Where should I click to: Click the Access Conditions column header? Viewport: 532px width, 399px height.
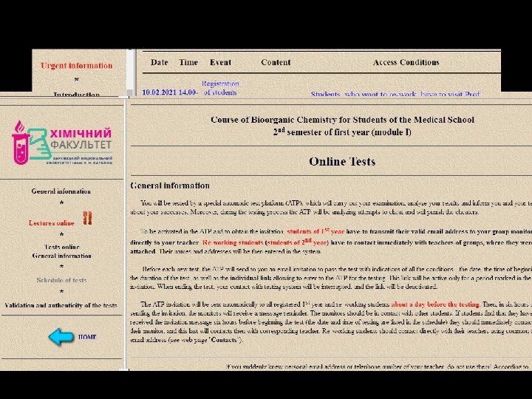406,62
